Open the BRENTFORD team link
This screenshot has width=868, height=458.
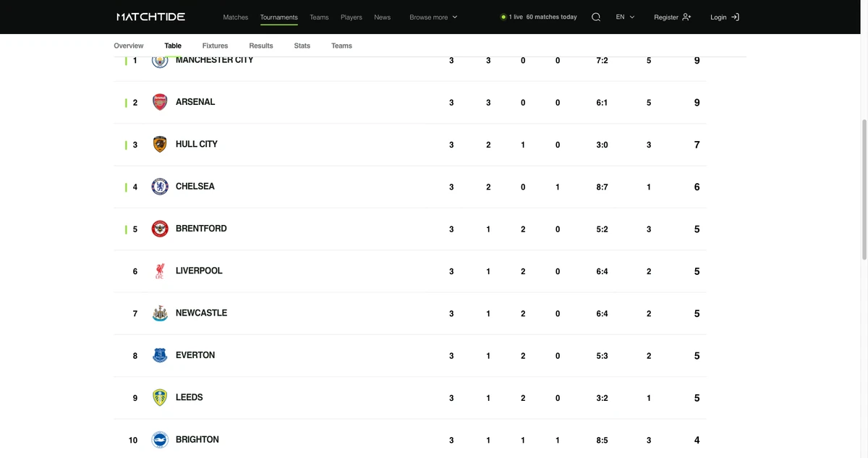point(201,229)
